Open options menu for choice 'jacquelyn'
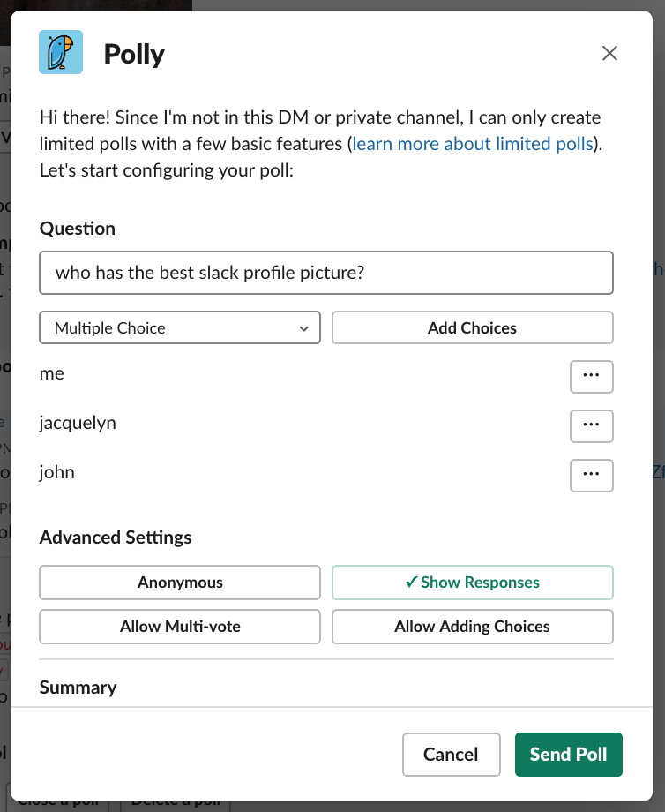Viewport: 665px width, 812px height. pos(592,426)
